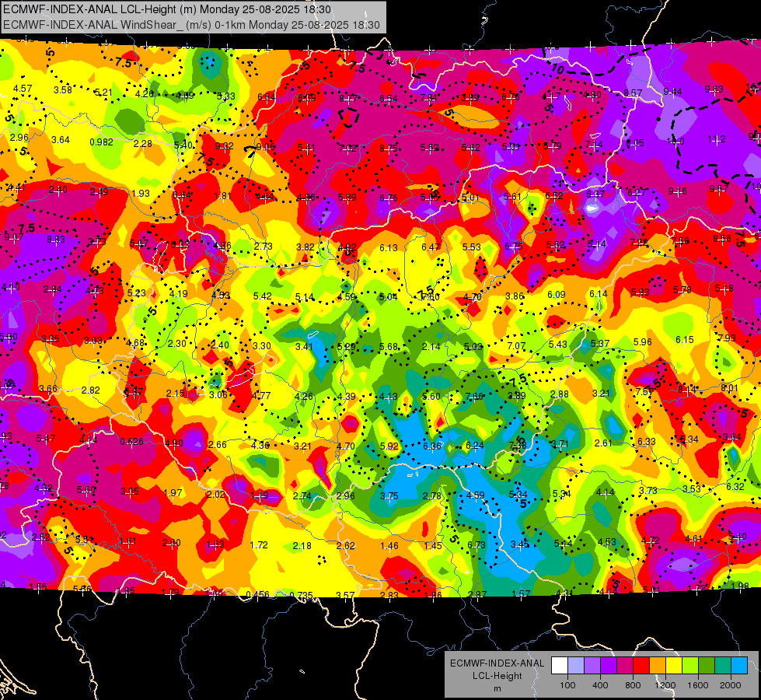Click the legend label ECMWF-INDEX-ANAL

coord(497,663)
